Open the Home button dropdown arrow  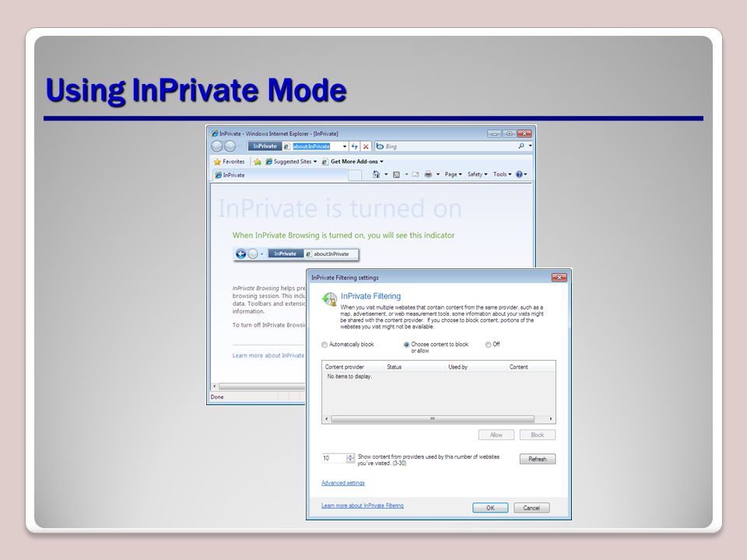[386, 174]
